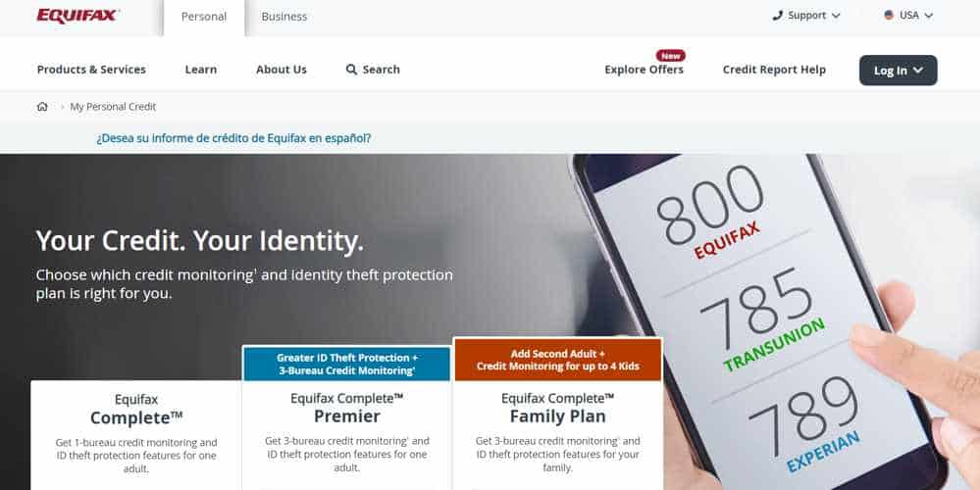Click the My Personal Credit breadcrumb

pyautogui.click(x=113, y=107)
